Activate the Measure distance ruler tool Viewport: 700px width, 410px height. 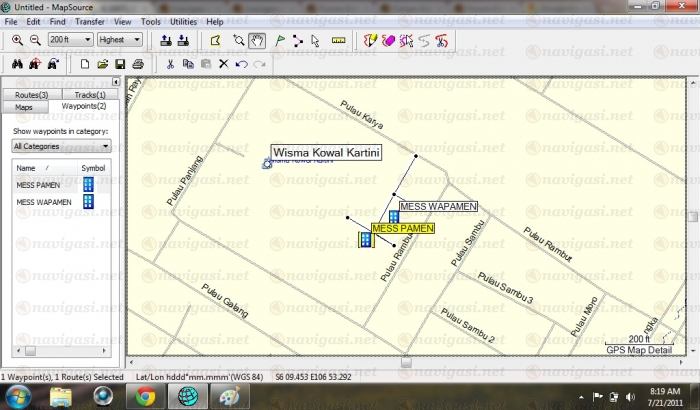click(337, 40)
